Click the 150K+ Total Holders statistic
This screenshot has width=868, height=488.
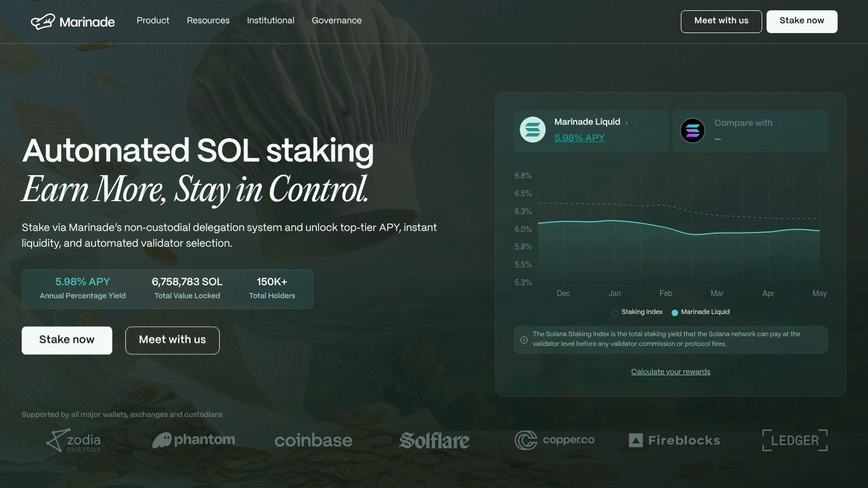pyautogui.click(x=272, y=288)
